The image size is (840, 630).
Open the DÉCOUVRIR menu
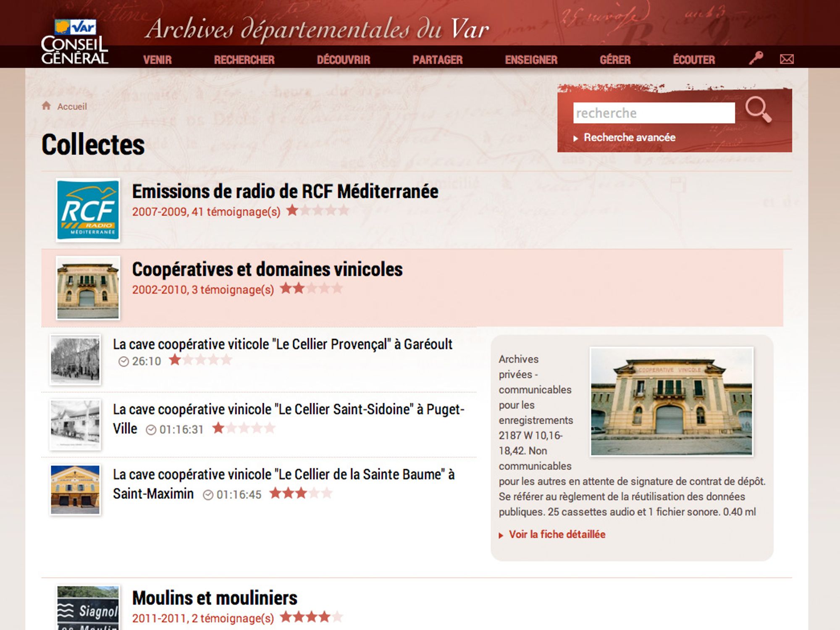tap(343, 60)
